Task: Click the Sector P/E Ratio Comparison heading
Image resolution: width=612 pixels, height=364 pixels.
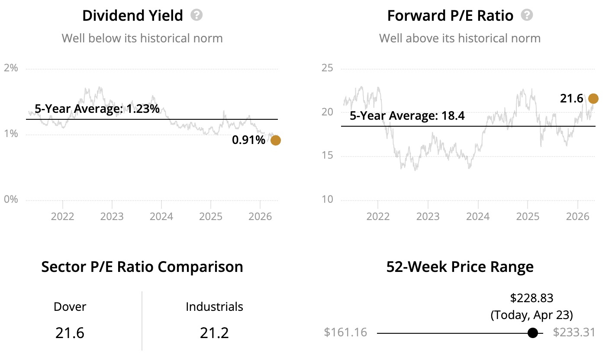Action: coord(142,267)
